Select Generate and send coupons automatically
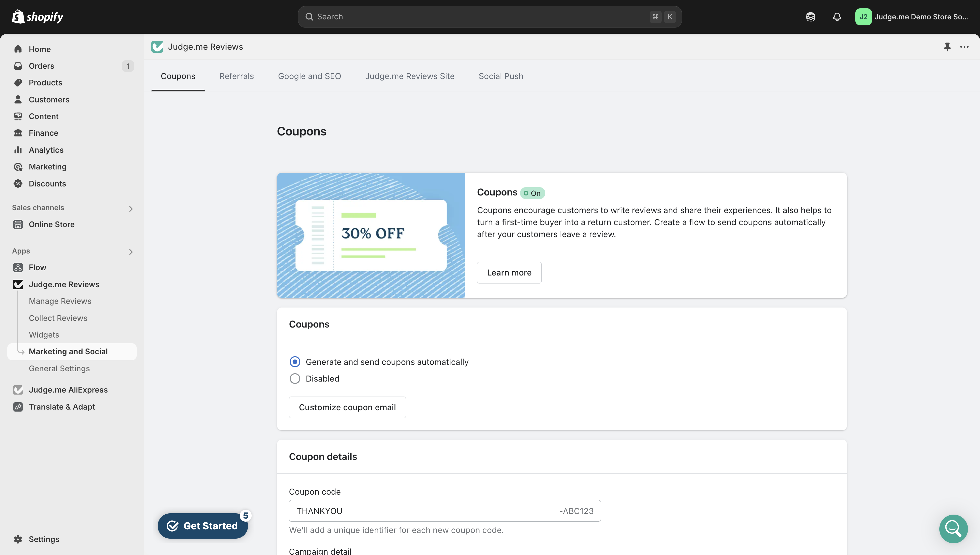This screenshot has height=555, width=980. [x=295, y=362]
